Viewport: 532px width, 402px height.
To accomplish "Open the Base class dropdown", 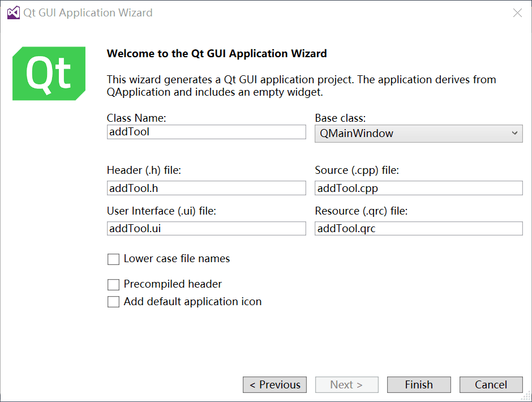I will [x=418, y=134].
